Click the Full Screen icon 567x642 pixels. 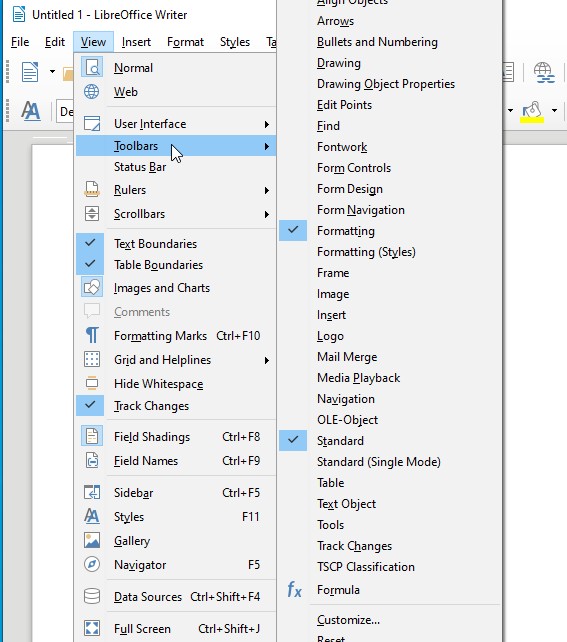tap(92, 628)
